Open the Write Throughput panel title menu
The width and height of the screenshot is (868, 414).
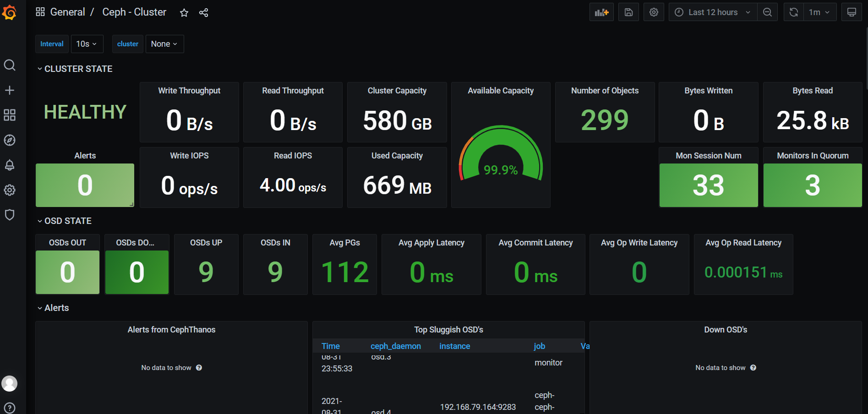pyautogui.click(x=189, y=91)
